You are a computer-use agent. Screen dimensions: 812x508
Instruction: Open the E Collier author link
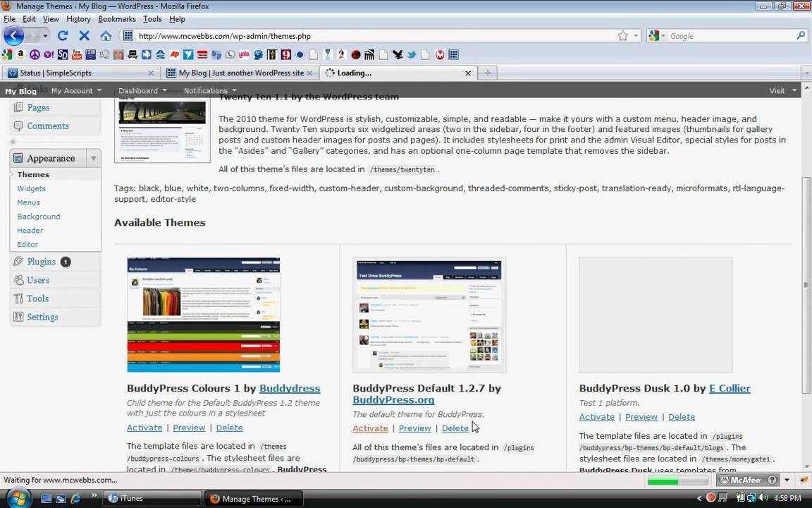pos(730,388)
